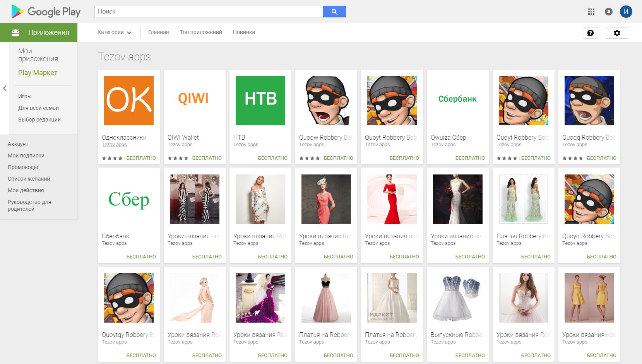Click БЕСПЛАТНО on the Сбербанк card
This screenshot has width=642, height=364.
(141, 257)
